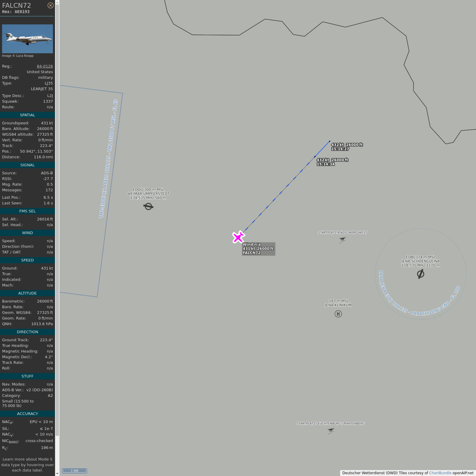The width and height of the screenshot is (476, 476).
Task: Click the SIGNAL section header
Action: 27,165
